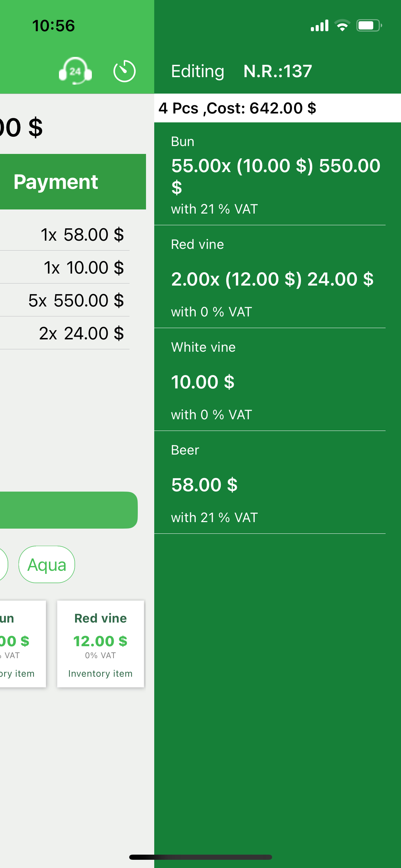Screen dimensions: 401x868
Task: Add the Red vine product card
Action: click(100, 644)
